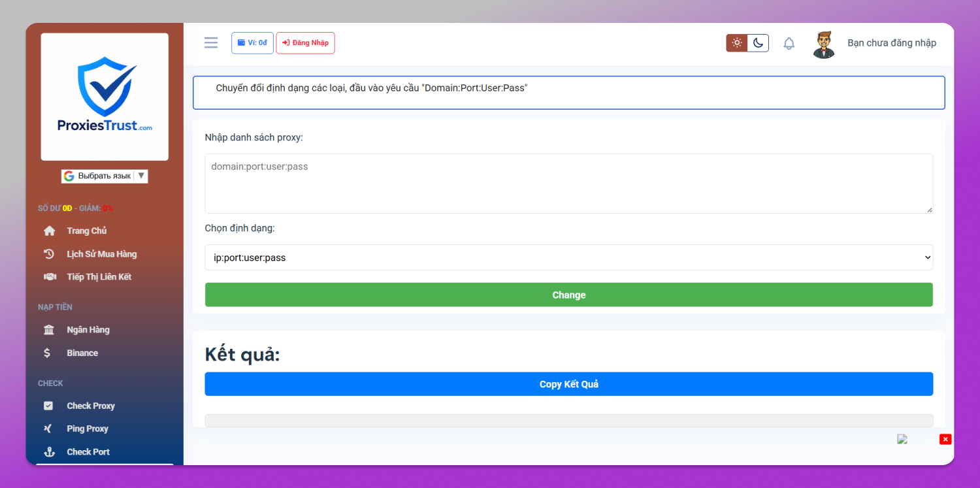Click the SỐ DƯ balance text
The height and width of the screenshot is (488, 980).
(75, 208)
